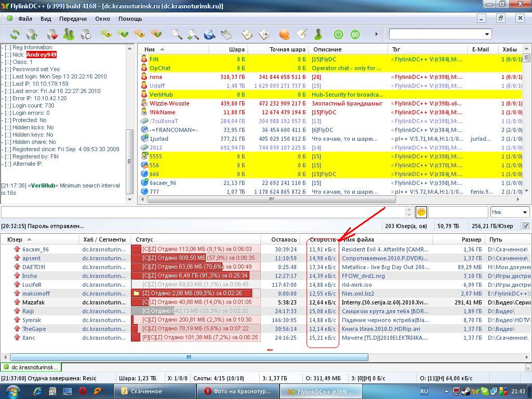Switch to Opera Фото на Краснотур taskbar button
The image size is (532, 399).
237,391
